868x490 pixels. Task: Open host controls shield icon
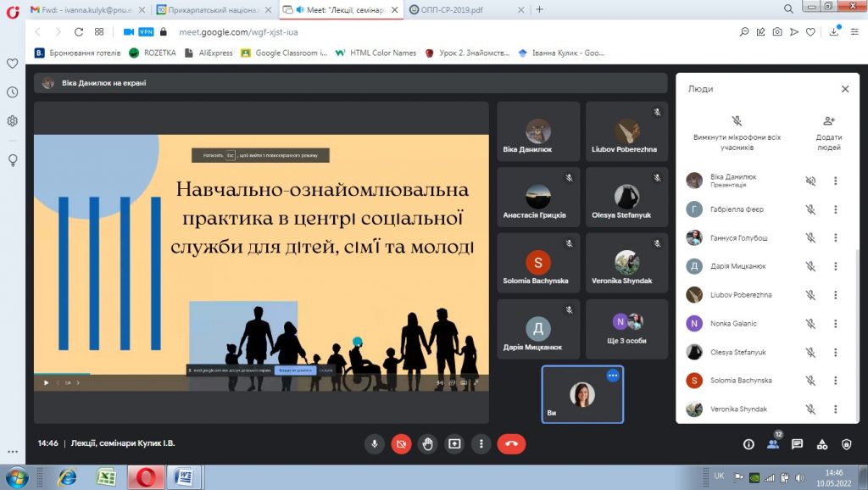pyautogui.click(x=846, y=443)
